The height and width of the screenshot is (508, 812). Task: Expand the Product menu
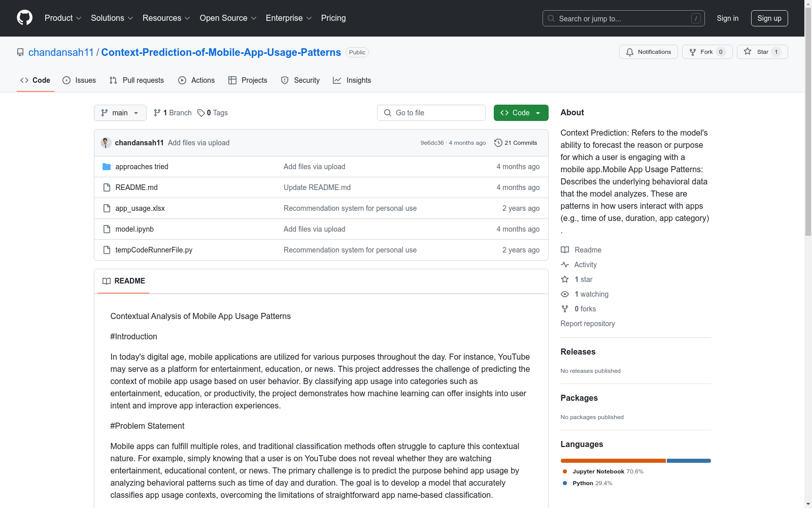tap(63, 18)
